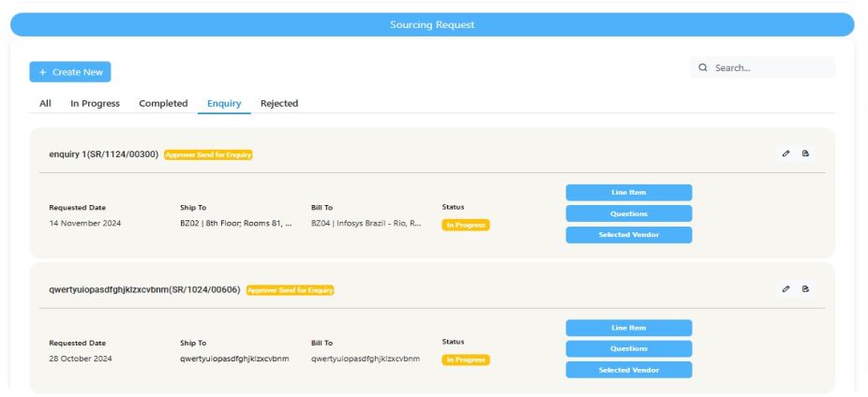868x397 pixels.
Task: Open Questions for the 28 October request
Action: 629,348
